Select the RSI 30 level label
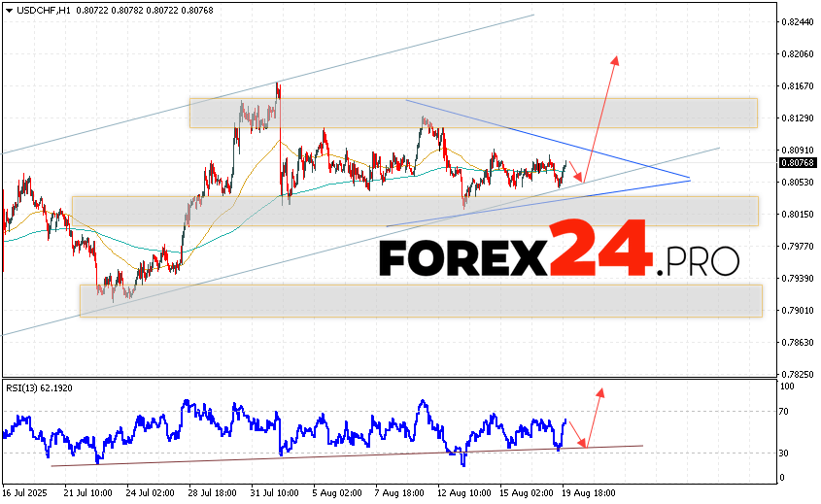Image resolution: width=821 pixels, height=504 pixels. tap(784, 454)
